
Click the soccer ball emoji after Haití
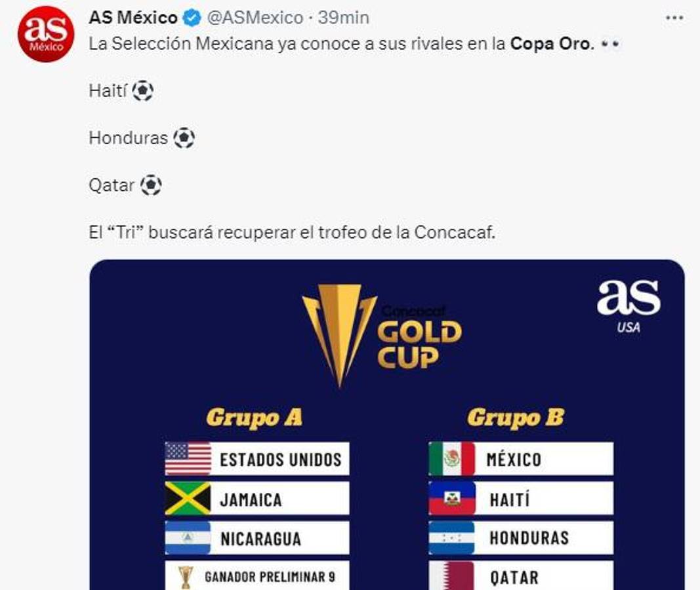pos(142,91)
